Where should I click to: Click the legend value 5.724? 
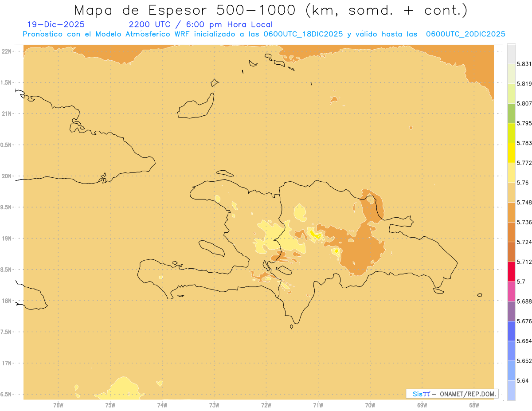pyautogui.click(x=524, y=242)
